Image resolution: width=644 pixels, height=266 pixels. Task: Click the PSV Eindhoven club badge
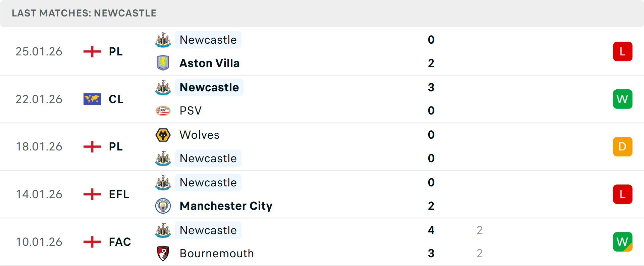point(163,110)
